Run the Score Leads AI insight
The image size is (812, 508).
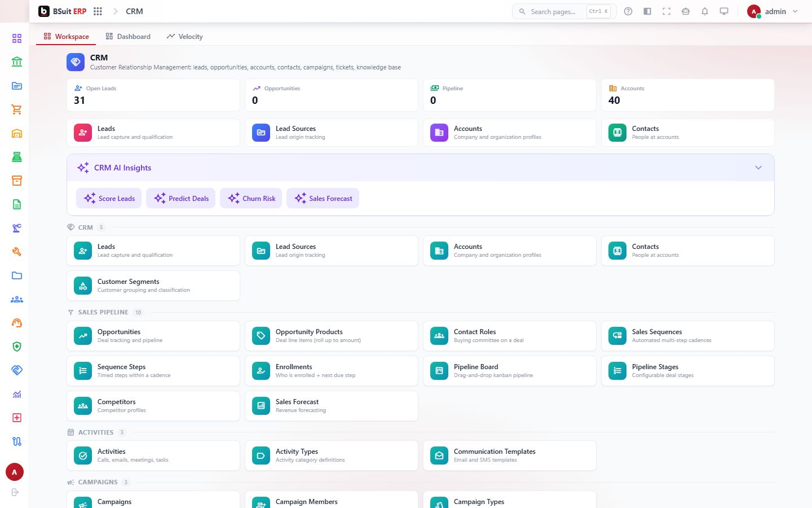(x=109, y=198)
